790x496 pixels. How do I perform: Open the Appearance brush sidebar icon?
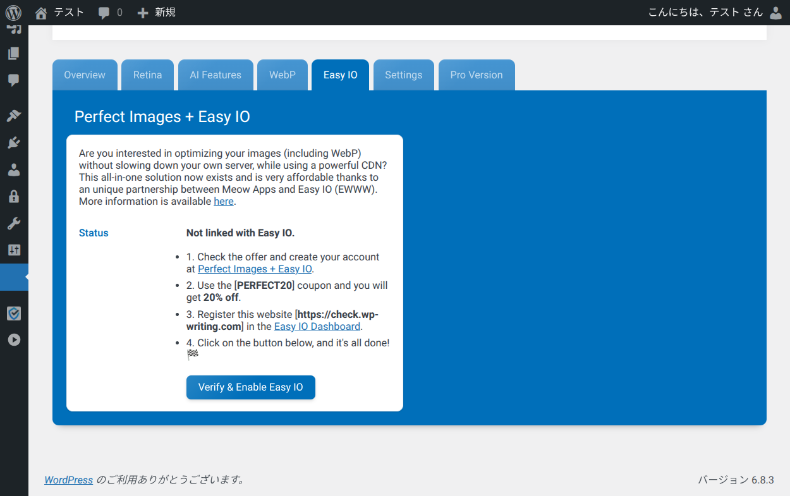(x=14, y=115)
